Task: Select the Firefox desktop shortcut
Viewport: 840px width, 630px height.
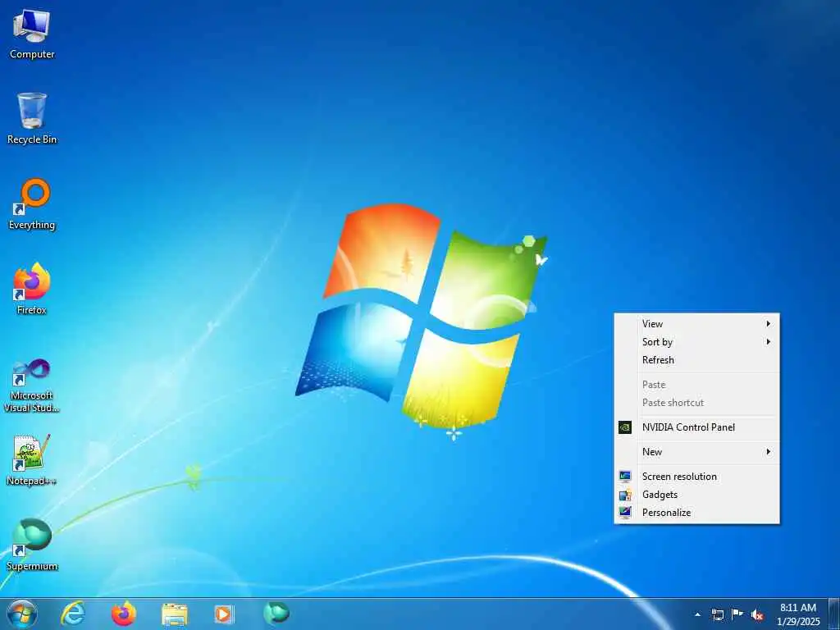Action: click(32, 290)
